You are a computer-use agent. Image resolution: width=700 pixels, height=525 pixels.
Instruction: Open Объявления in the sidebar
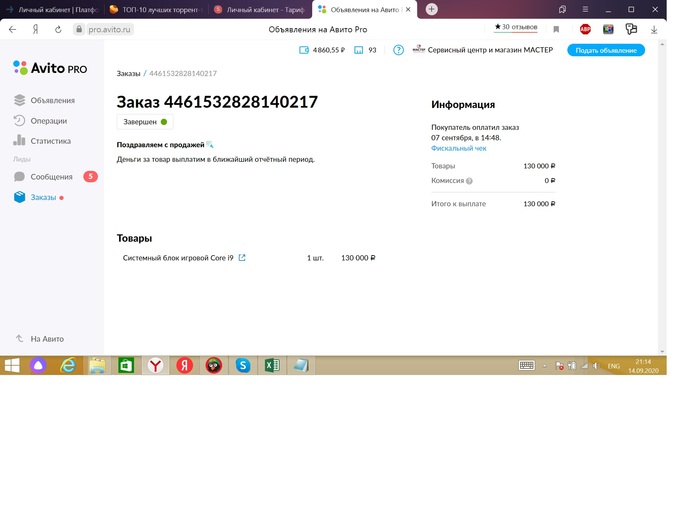pos(52,100)
